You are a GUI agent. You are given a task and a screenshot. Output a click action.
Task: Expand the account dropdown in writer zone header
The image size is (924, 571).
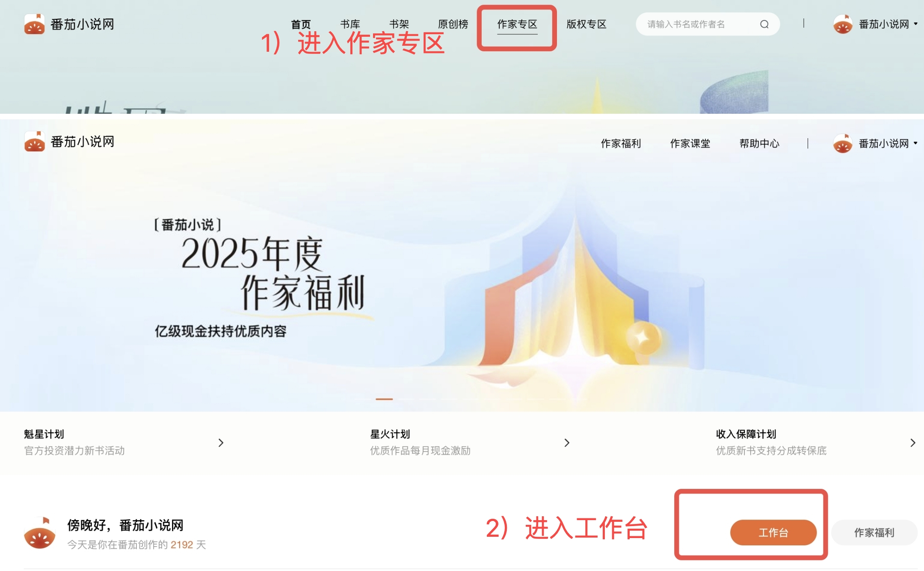[915, 143]
